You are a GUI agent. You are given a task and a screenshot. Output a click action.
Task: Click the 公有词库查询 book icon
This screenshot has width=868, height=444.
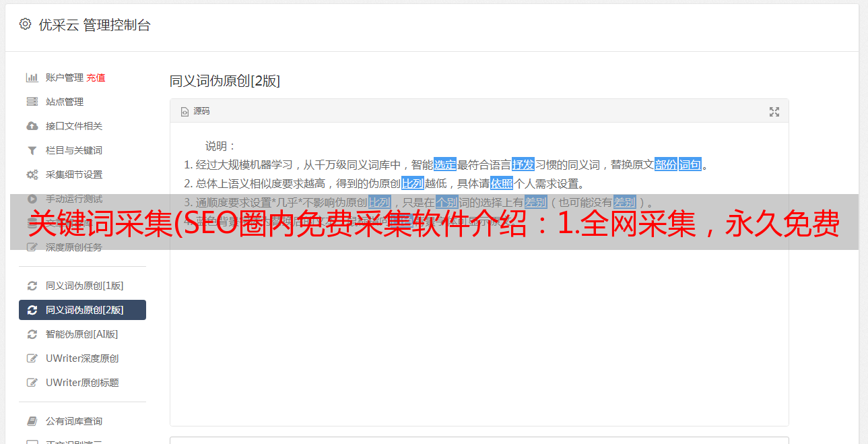(32, 421)
